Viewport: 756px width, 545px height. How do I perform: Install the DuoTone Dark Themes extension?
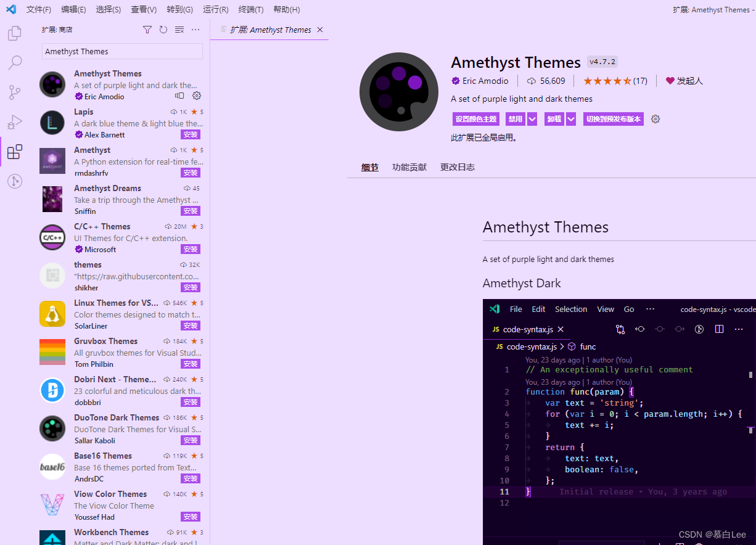[191, 440]
